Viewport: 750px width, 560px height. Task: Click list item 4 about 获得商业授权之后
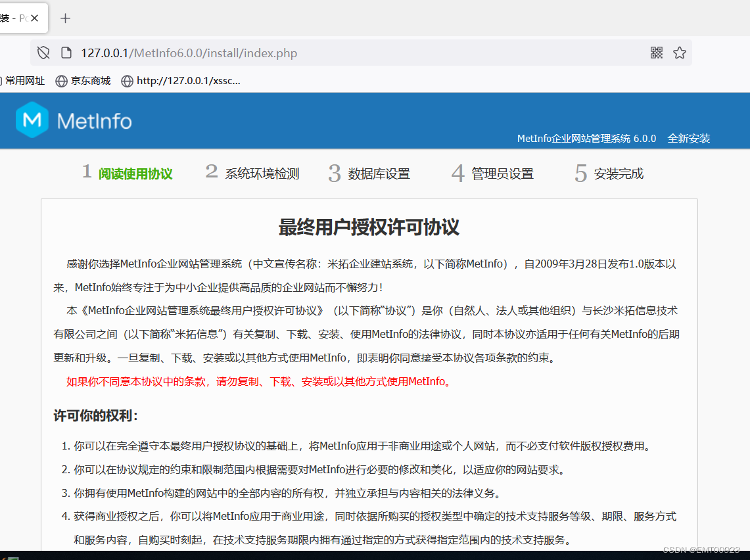[369, 528]
